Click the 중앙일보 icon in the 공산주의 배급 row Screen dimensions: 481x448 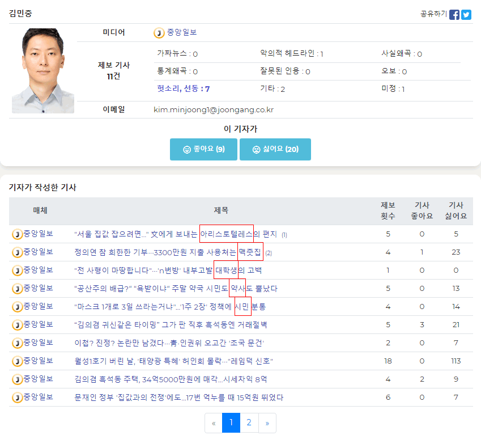(17, 289)
